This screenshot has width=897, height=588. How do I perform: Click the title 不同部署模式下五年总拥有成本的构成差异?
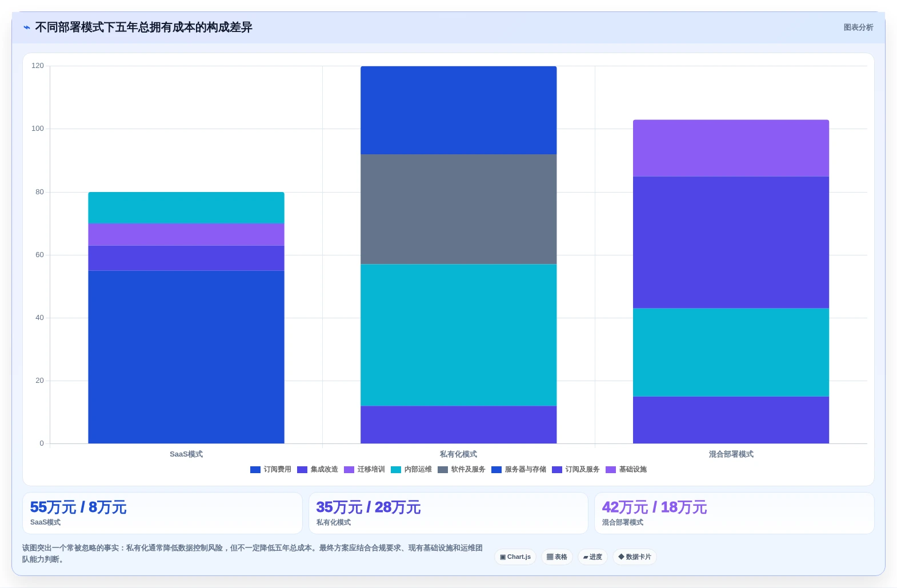pos(143,27)
